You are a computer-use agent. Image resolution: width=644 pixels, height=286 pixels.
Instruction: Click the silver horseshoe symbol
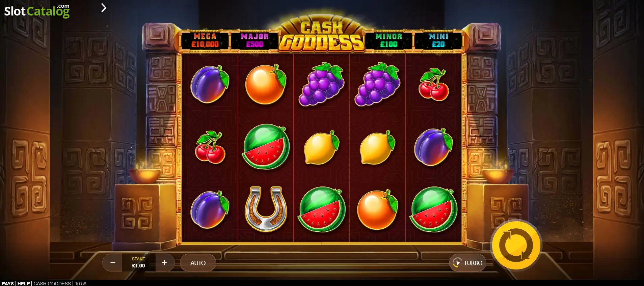266,209
